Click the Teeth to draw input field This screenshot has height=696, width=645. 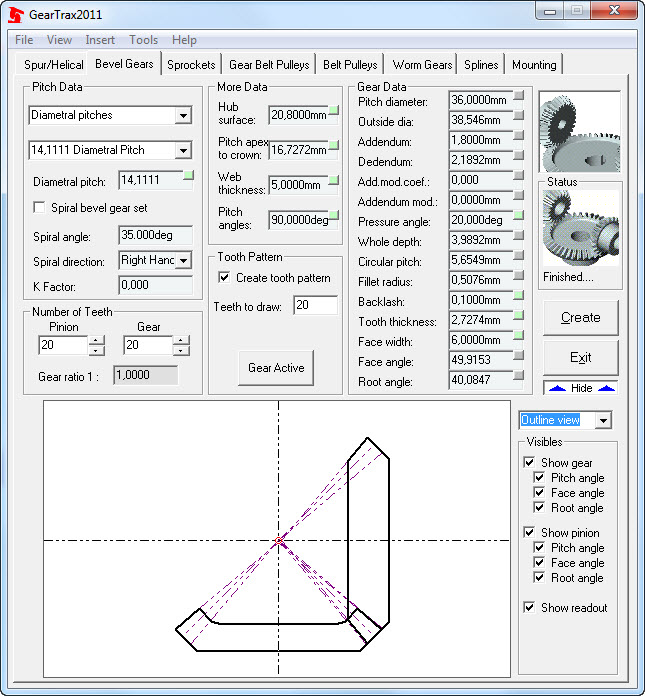(x=315, y=305)
